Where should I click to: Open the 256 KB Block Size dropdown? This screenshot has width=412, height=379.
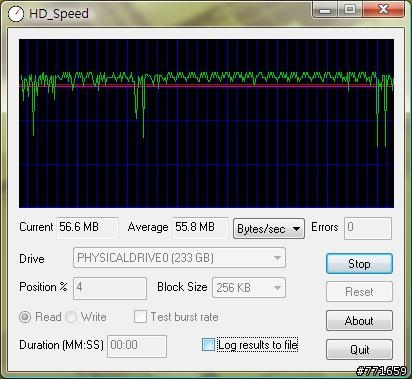point(249,287)
